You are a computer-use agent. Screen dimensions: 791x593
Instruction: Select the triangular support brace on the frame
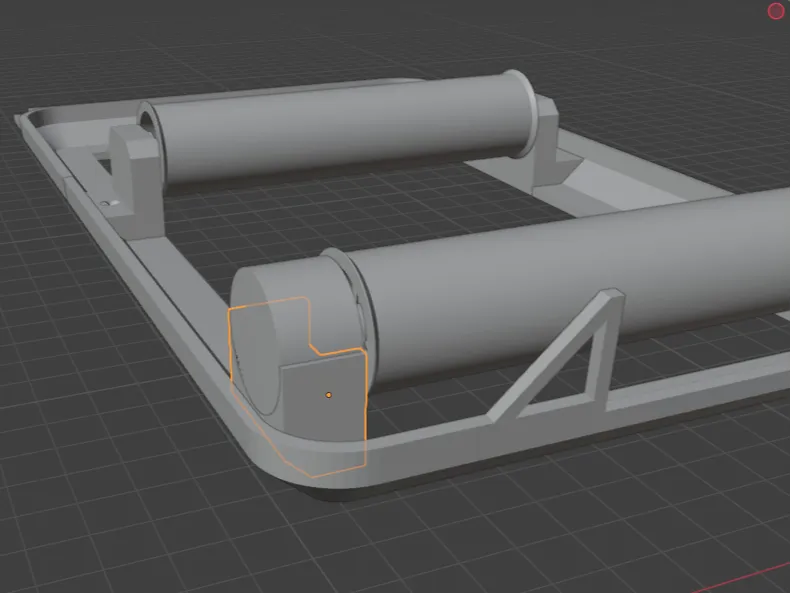tap(555, 358)
